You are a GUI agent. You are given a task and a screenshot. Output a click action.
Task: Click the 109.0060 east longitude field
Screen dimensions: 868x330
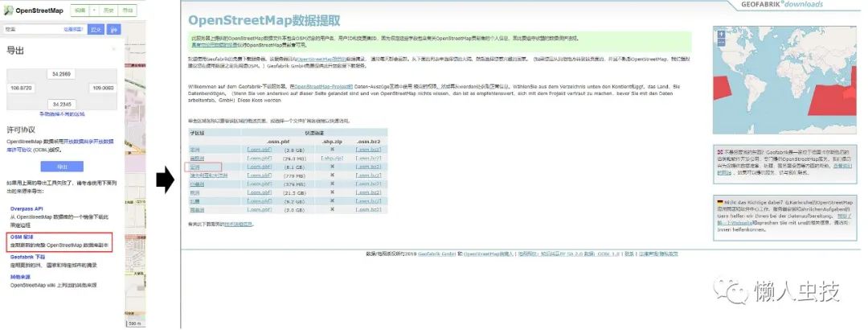pos(103,89)
